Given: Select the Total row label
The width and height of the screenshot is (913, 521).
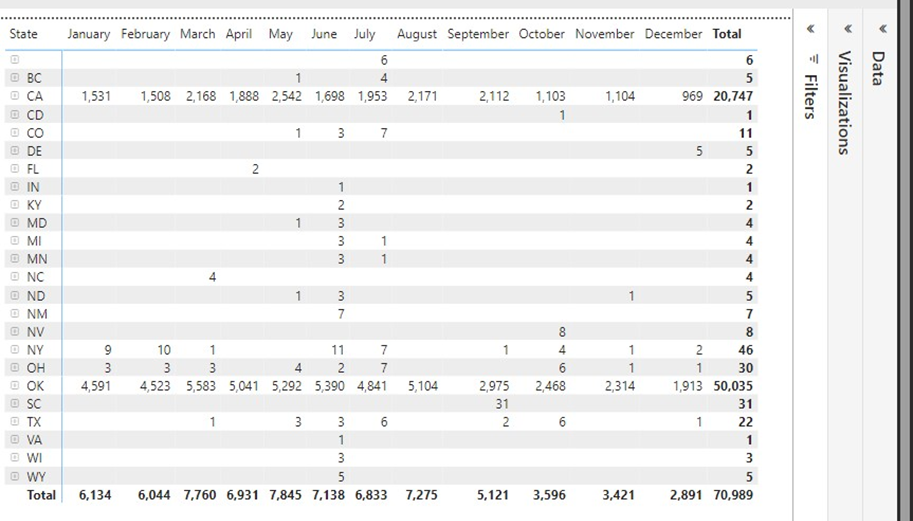Looking at the screenshot, I should coord(41,495).
